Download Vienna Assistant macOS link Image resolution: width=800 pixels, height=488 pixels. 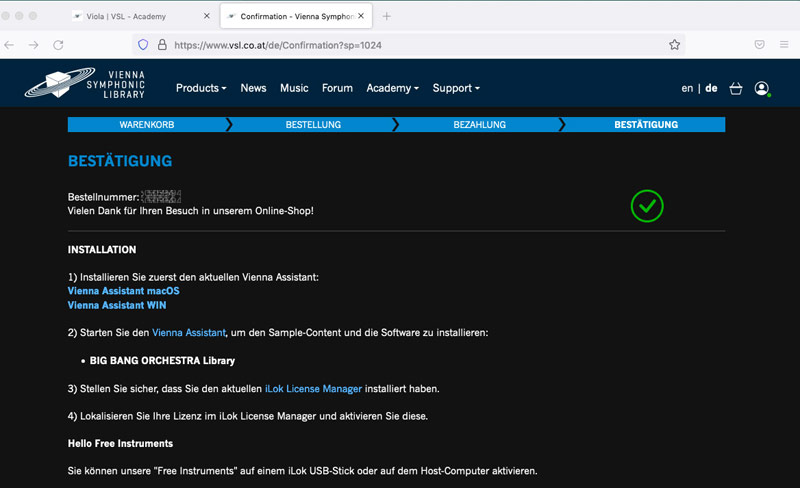point(123,291)
